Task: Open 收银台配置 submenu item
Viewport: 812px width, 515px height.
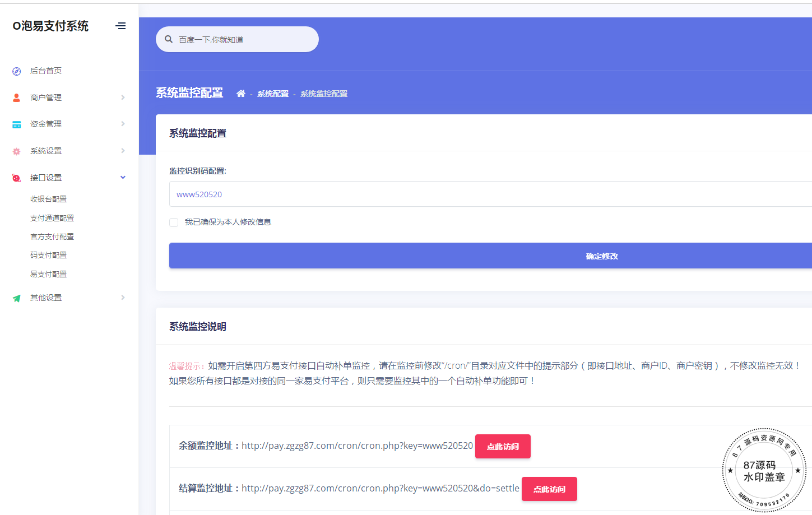Action: [x=48, y=199]
